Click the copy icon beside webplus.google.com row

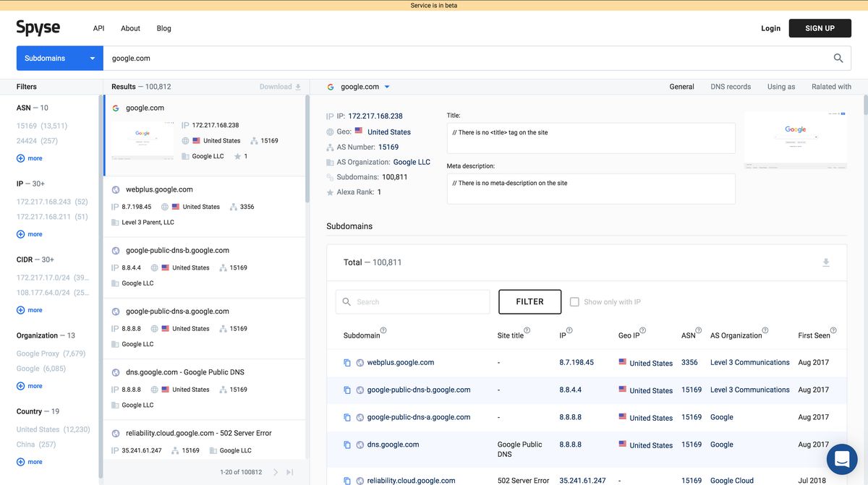(x=346, y=362)
